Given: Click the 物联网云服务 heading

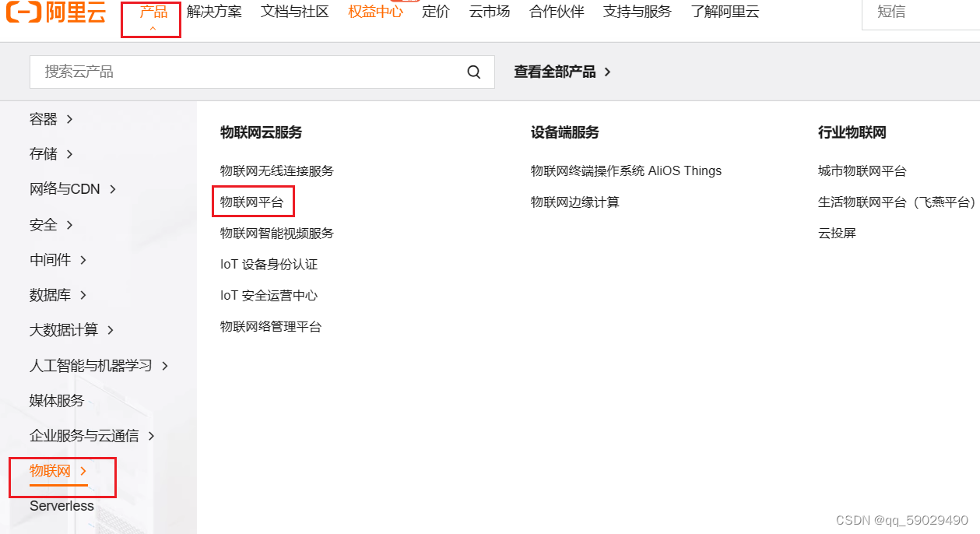Looking at the screenshot, I should point(261,132).
